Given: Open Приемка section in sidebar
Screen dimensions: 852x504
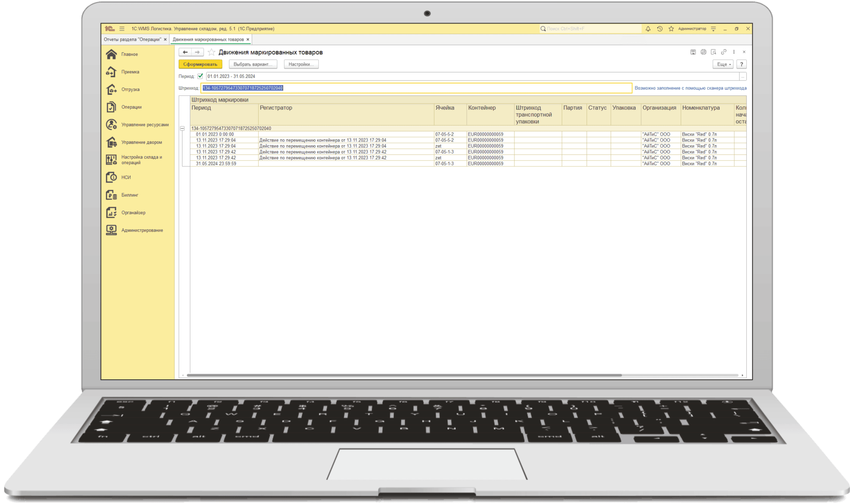Looking at the screenshot, I should [130, 72].
